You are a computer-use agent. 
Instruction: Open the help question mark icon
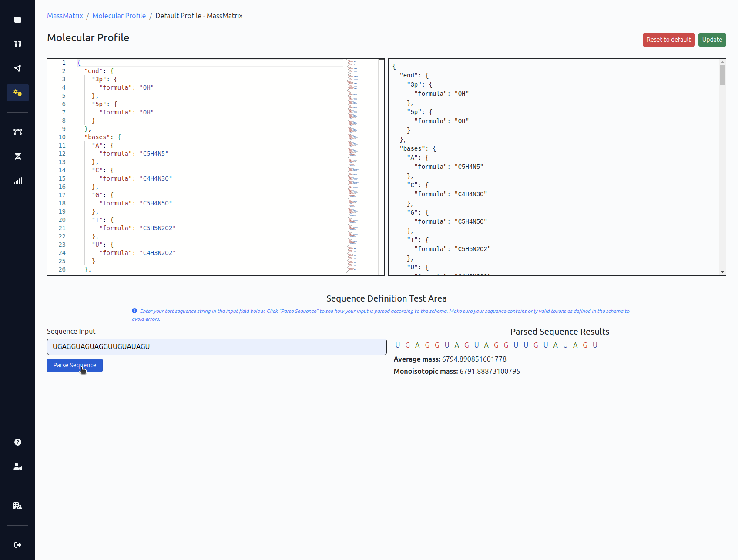click(x=18, y=442)
